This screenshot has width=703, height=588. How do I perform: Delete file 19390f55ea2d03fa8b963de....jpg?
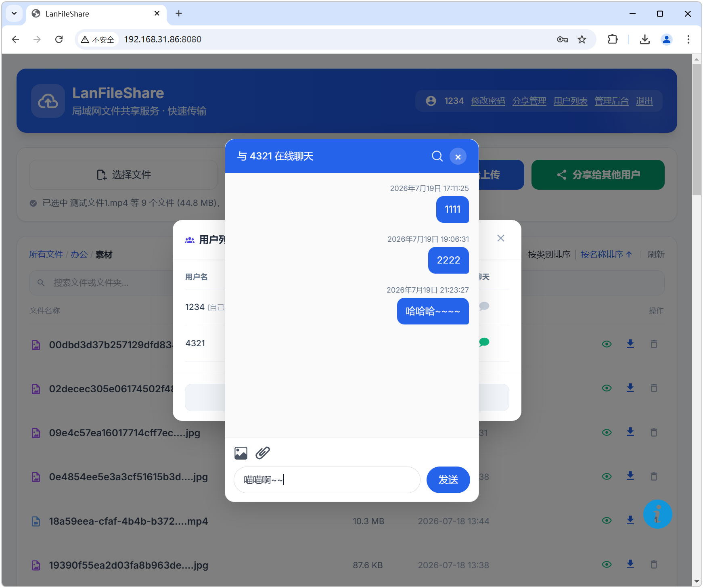coord(654,564)
